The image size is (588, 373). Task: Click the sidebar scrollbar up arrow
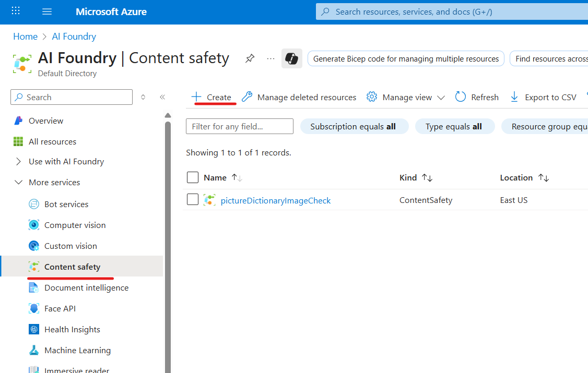[x=168, y=115]
